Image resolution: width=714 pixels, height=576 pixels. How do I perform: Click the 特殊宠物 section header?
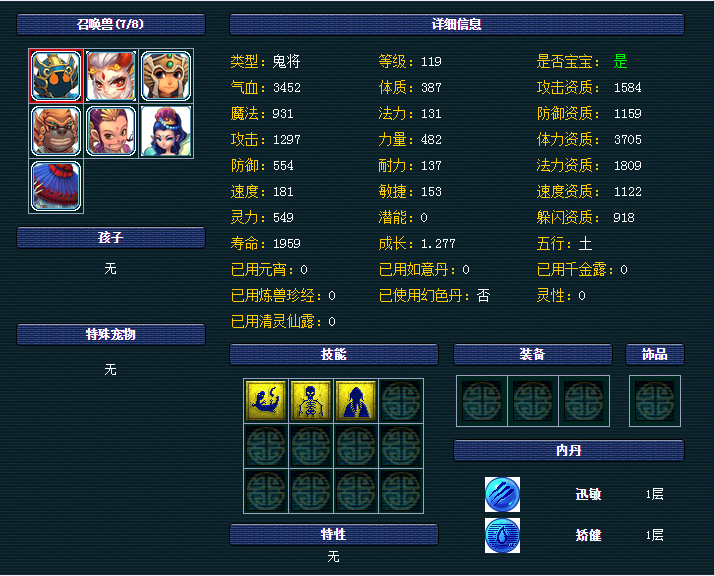(x=111, y=334)
